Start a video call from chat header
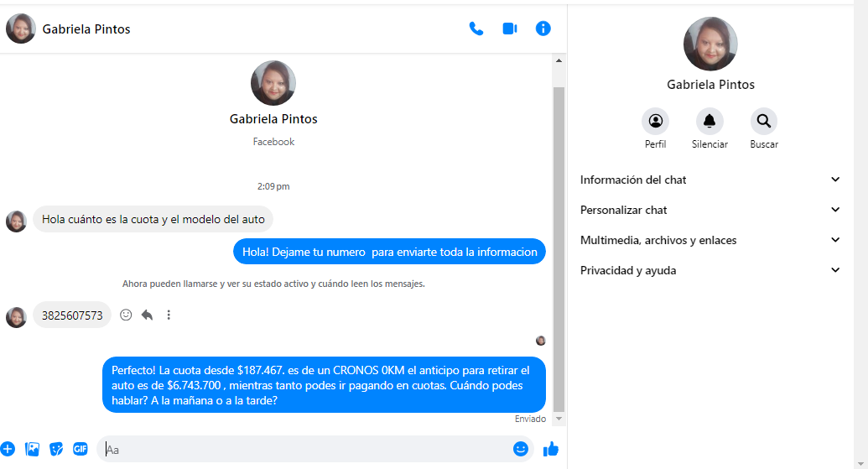The image size is (868, 469). pos(510,29)
